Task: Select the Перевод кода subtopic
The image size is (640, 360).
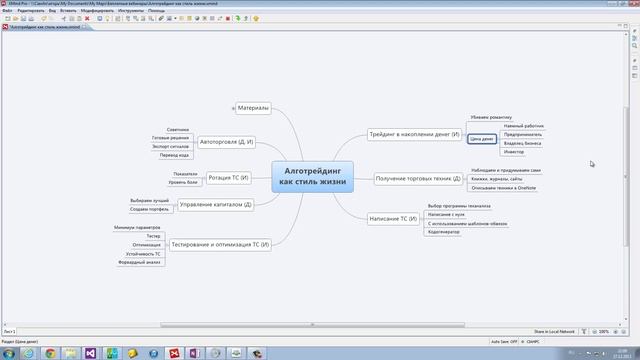Action: coord(174,155)
